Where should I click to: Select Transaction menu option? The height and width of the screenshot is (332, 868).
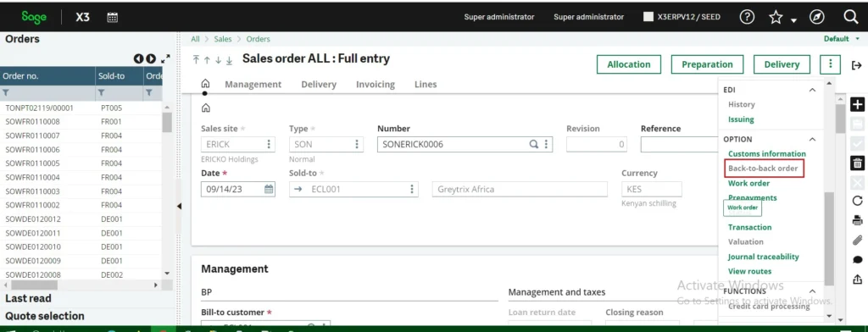[749, 227]
